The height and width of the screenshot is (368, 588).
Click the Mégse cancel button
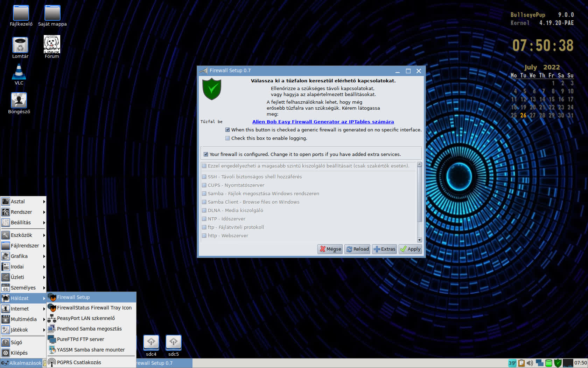click(330, 249)
